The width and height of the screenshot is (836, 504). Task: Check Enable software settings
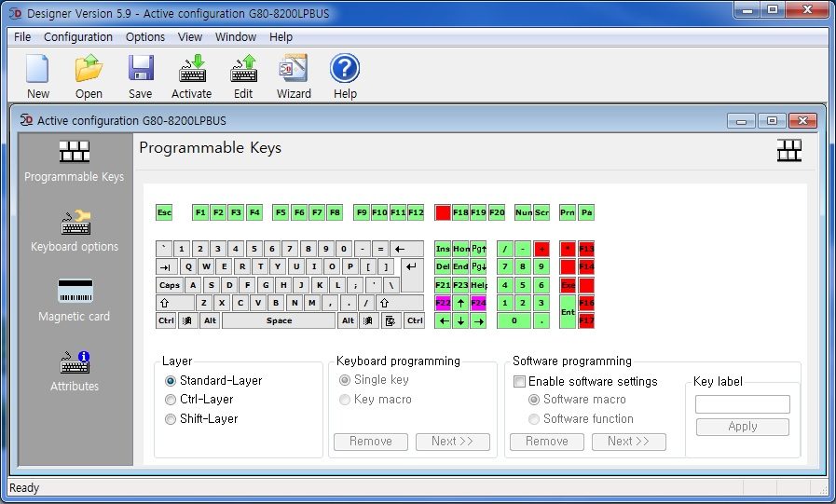point(519,381)
